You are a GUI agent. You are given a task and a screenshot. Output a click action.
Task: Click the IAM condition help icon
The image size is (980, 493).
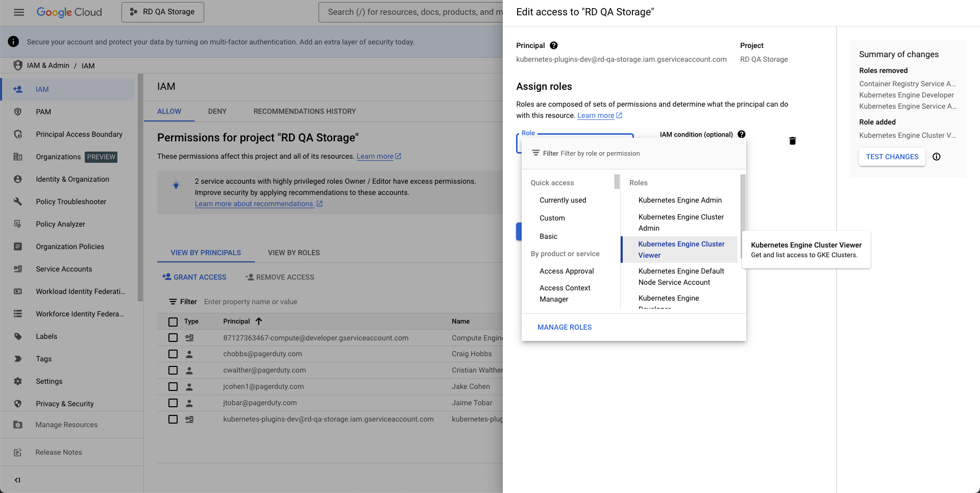tap(742, 134)
